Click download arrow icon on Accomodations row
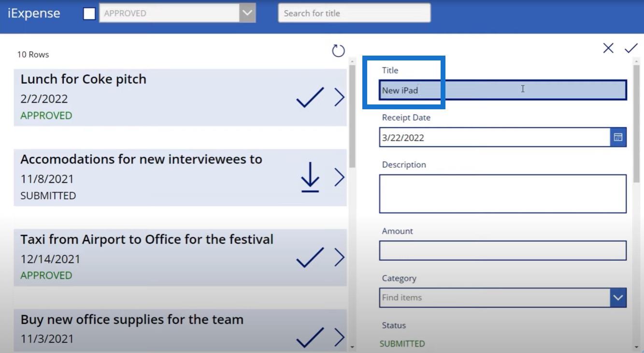Viewport: 644px width, 353px height. [310, 177]
